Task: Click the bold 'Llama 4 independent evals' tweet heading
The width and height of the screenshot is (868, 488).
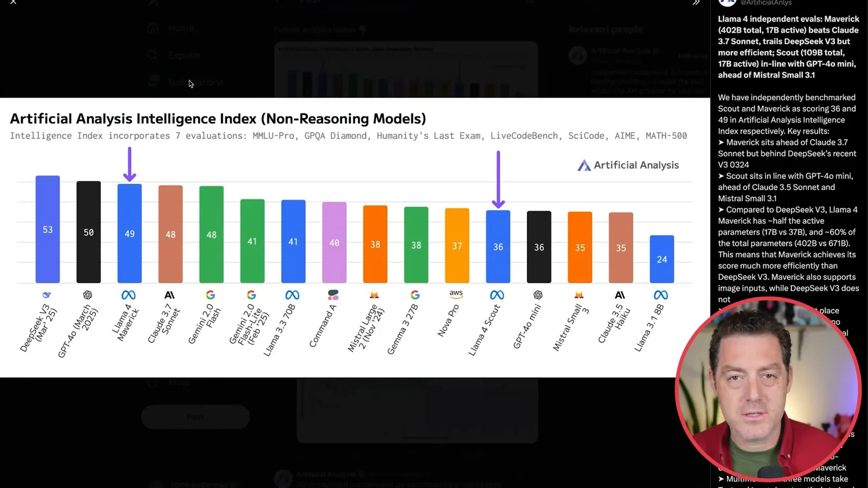Action: click(788, 47)
